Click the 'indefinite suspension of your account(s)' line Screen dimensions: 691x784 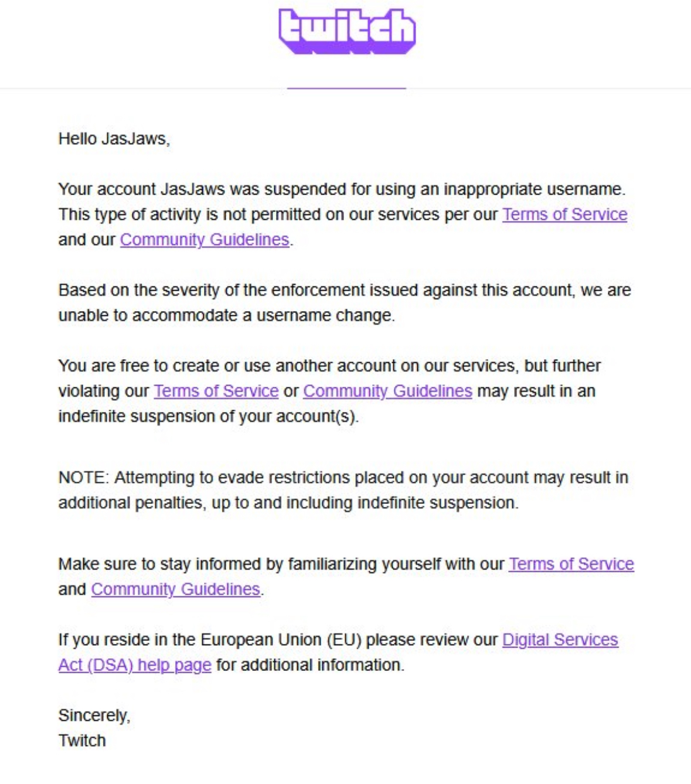(x=208, y=416)
